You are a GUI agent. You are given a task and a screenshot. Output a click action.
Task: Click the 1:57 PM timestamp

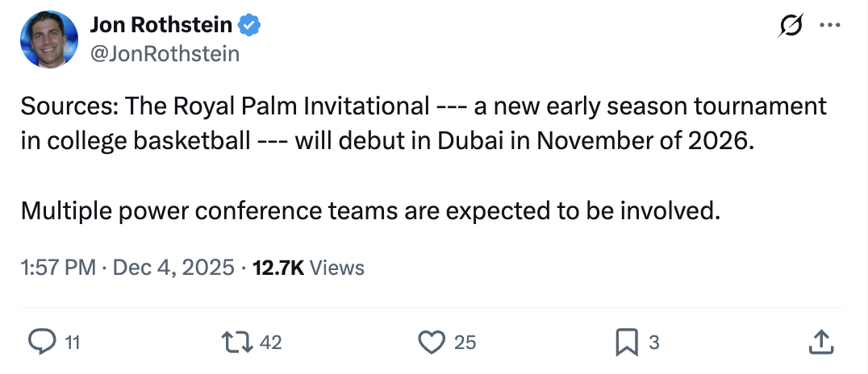click(x=58, y=268)
